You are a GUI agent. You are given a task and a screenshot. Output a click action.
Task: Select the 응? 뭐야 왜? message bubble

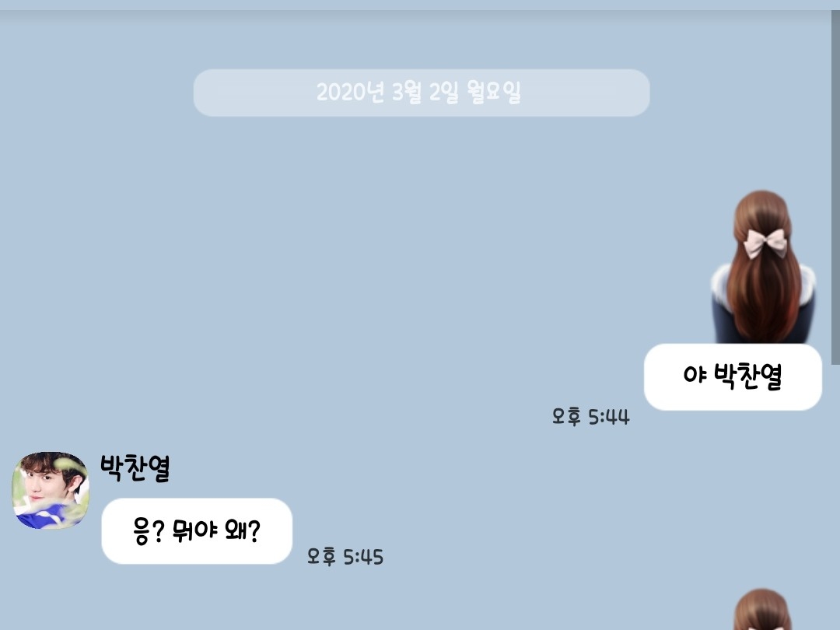(x=197, y=531)
